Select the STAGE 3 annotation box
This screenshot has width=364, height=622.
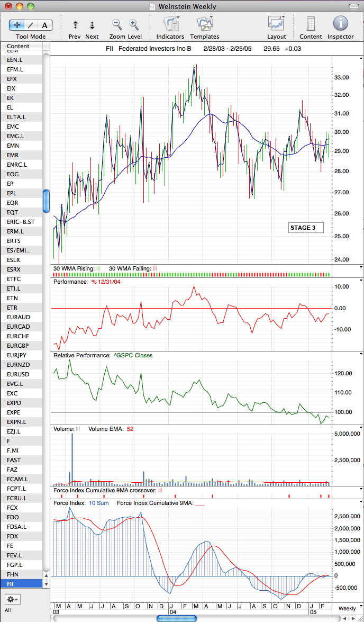(306, 228)
